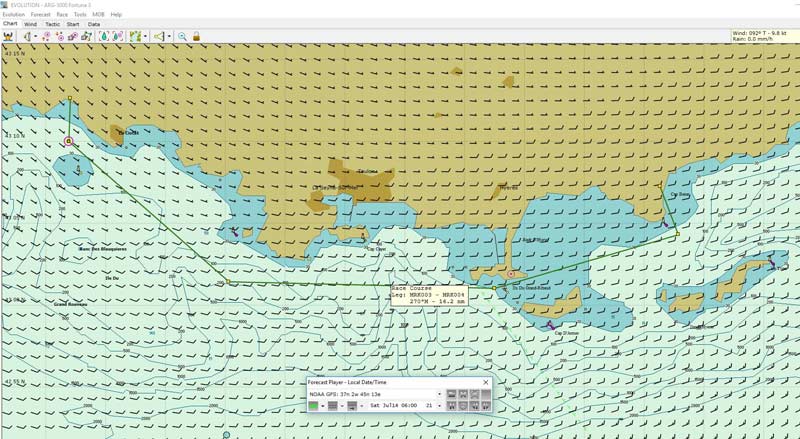
Task: Toggle the green square button in Forecast Player
Action: (314, 406)
